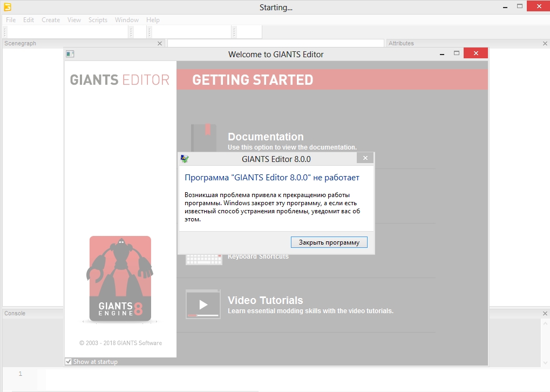The height and width of the screenshot is (392, 550).
Task: Open the Help menu
Action: (153, 20)
